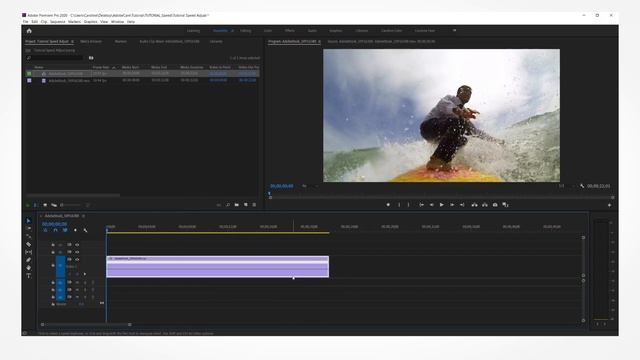Image resolution: width=640 pixels, height=360 pixels.
Task: Open Program monitor panel menu
Action: [x=319, y=42]
